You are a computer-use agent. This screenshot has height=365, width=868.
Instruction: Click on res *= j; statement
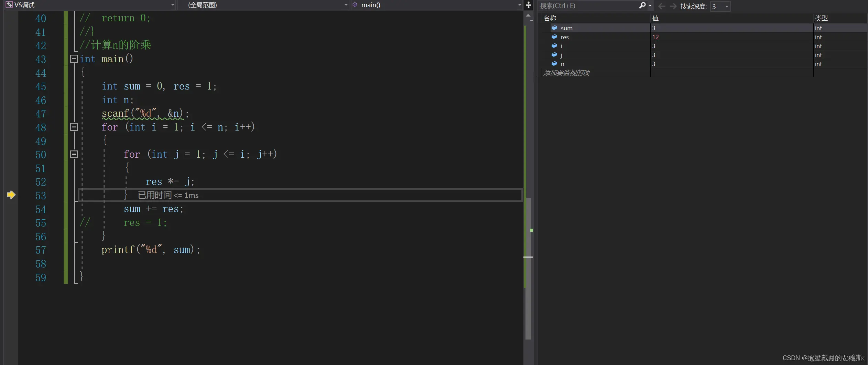(170, 181)
